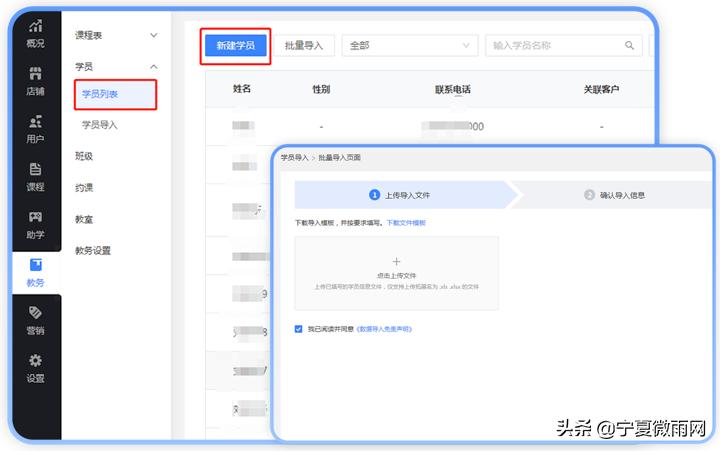This screenshot has width=720, height=451.
Task: Select 学员列表 in the side menu
Action: (115, 94)
